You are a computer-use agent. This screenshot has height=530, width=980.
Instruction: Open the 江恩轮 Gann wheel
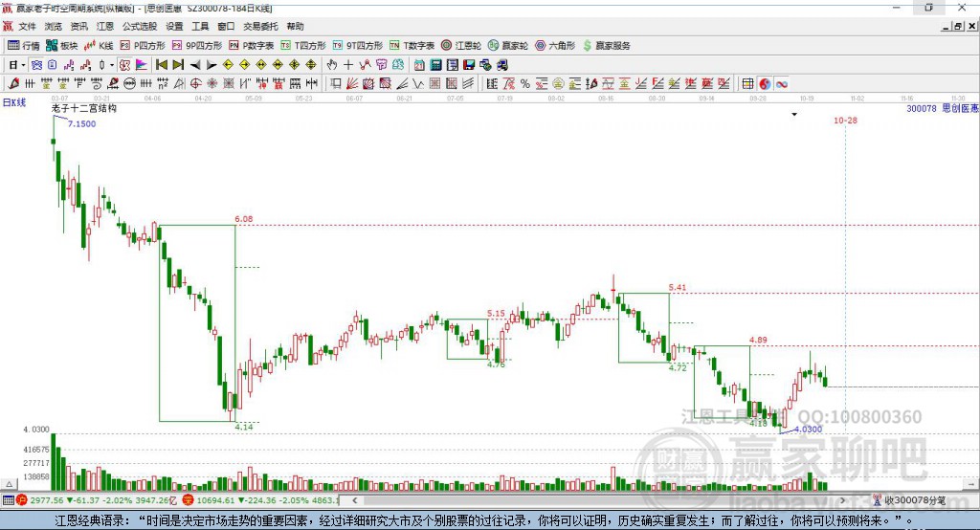pyautogui.click(x=461, y=46)
